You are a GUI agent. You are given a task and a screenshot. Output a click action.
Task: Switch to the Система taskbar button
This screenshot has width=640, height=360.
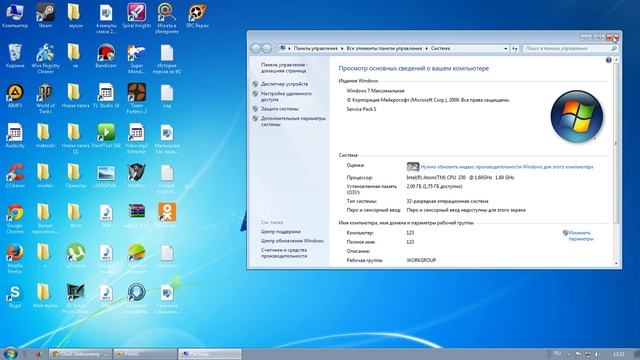210,354
